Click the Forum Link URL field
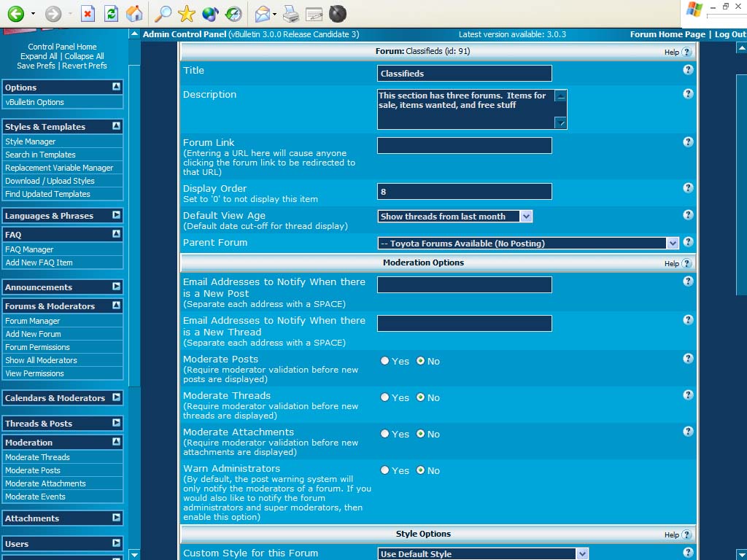Image resolution: width=747 pixels, height=560 pixels. click(x=465, y=145)
